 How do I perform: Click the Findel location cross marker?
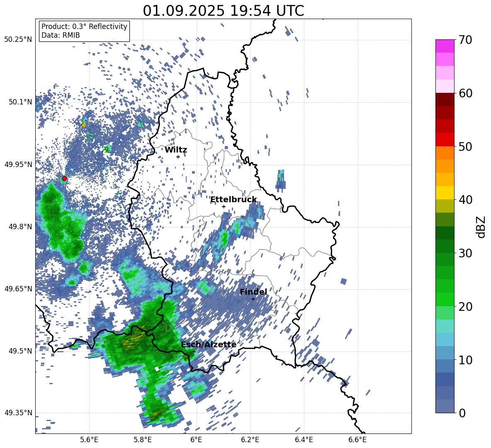253,299
